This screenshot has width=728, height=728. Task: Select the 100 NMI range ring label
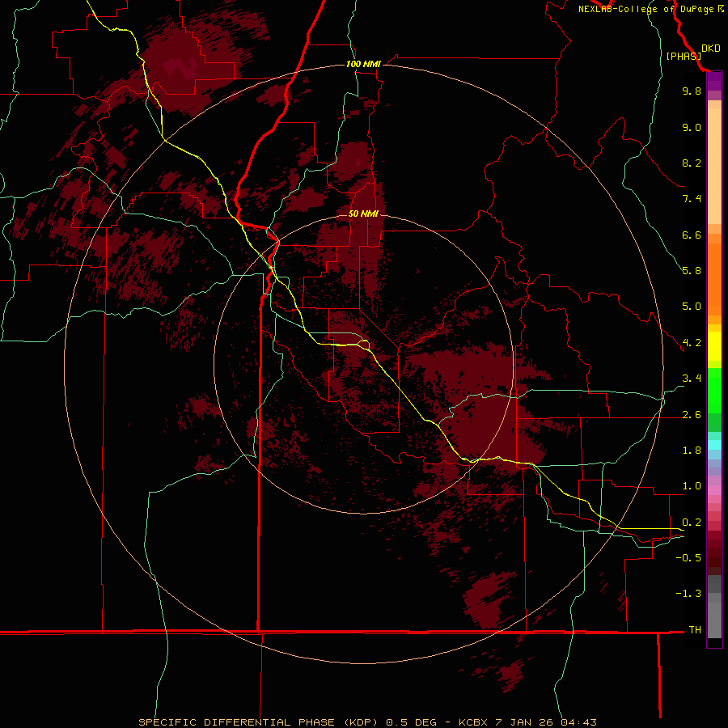[x=363, y=64]
